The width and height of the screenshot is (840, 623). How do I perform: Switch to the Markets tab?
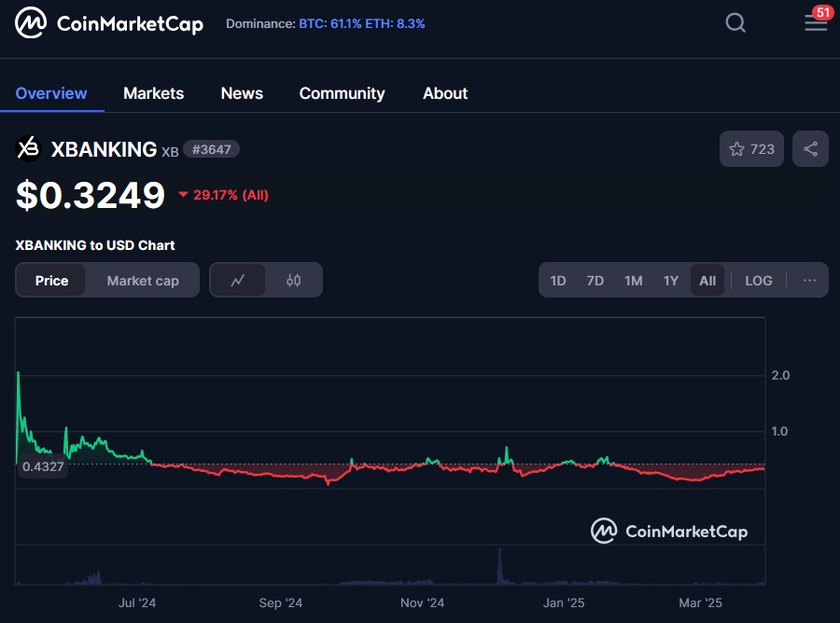pos(154,93)
